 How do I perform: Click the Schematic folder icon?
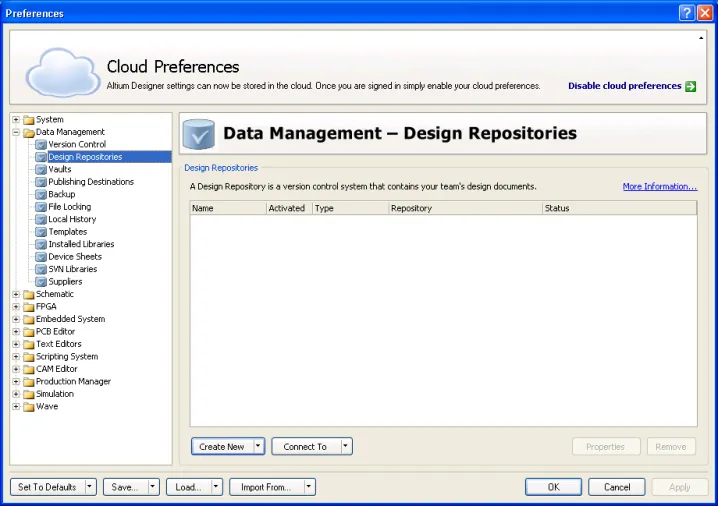[29, 295]
